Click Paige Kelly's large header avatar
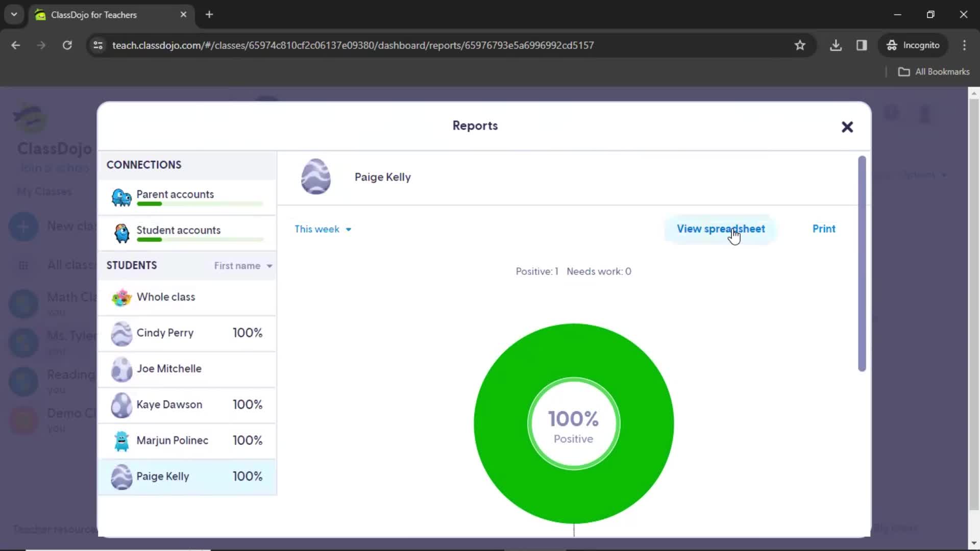This screenshot has width=980, height=551. pyautogui.click(x=316, y=177)
